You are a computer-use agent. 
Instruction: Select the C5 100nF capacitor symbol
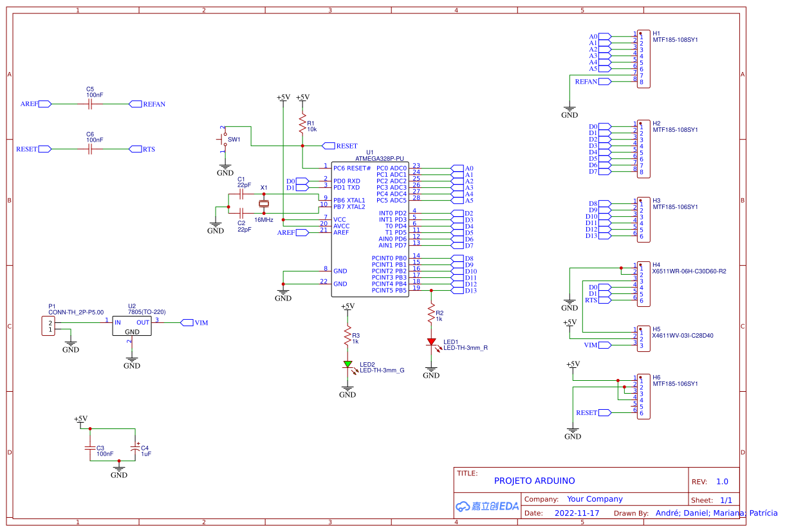tap(90, 104)
